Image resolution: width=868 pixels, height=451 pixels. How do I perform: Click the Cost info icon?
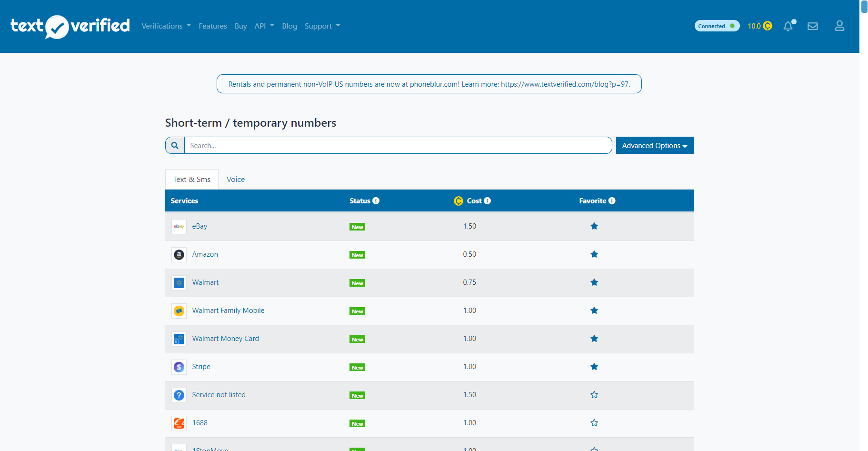pos(487,200)
